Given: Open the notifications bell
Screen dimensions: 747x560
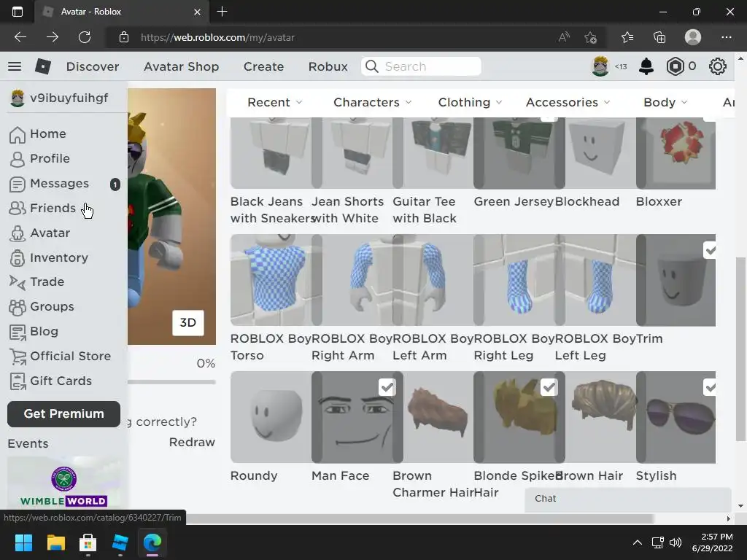Looking at the screenshot, I should 646,66.
